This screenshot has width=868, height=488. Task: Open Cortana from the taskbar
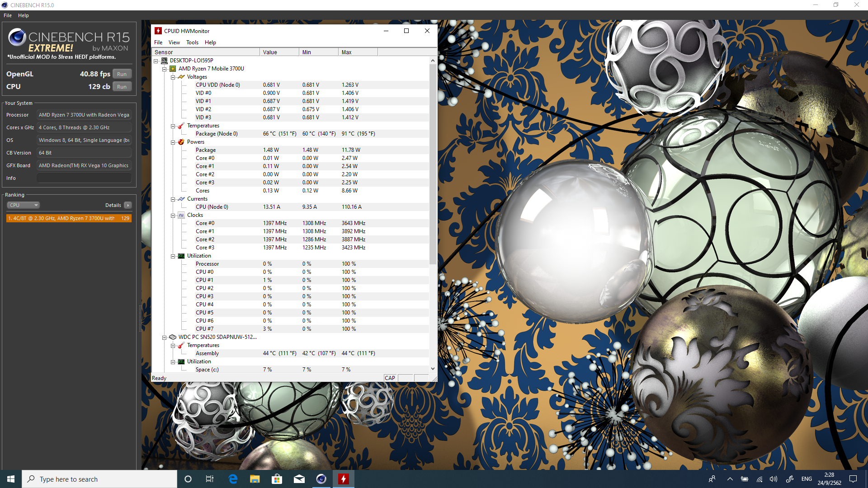[x=188, y=479]
